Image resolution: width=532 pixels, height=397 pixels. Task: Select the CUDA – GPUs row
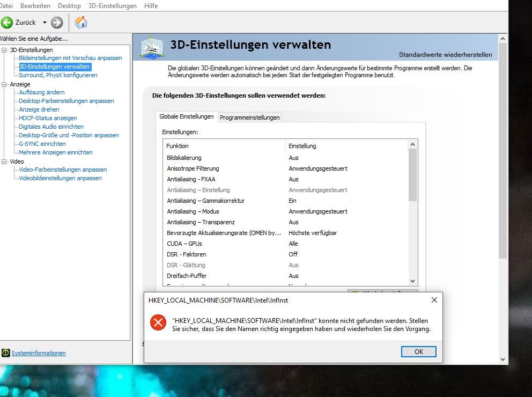pos(286,244)
